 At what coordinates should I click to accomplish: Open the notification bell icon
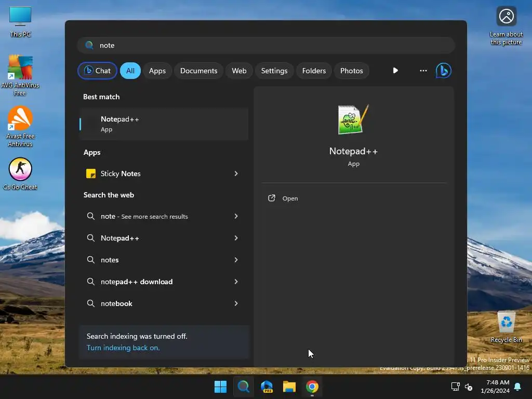tap(517, 387)
